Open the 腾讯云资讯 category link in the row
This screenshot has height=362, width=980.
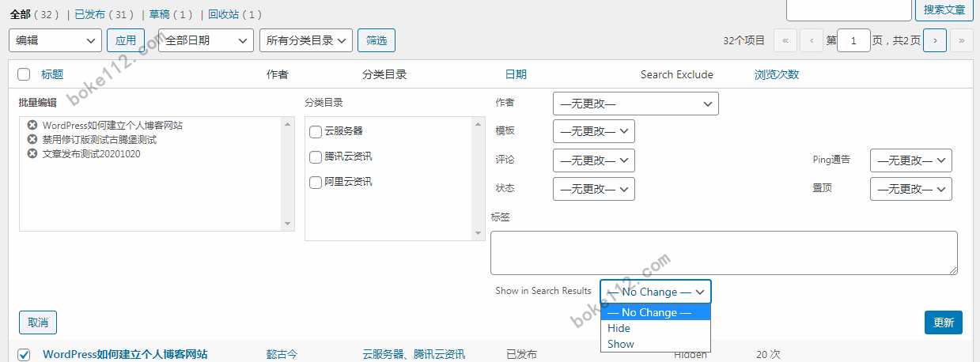coord(438,354)
